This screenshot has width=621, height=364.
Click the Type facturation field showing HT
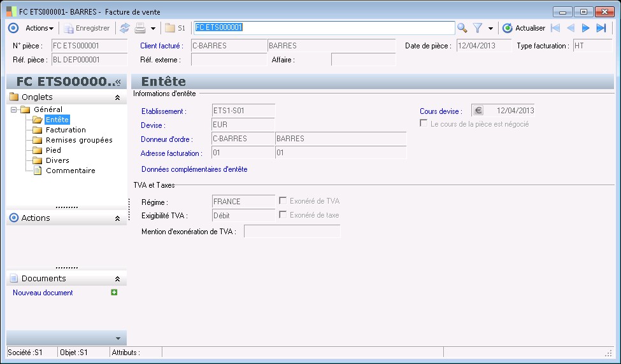[592, 46]
